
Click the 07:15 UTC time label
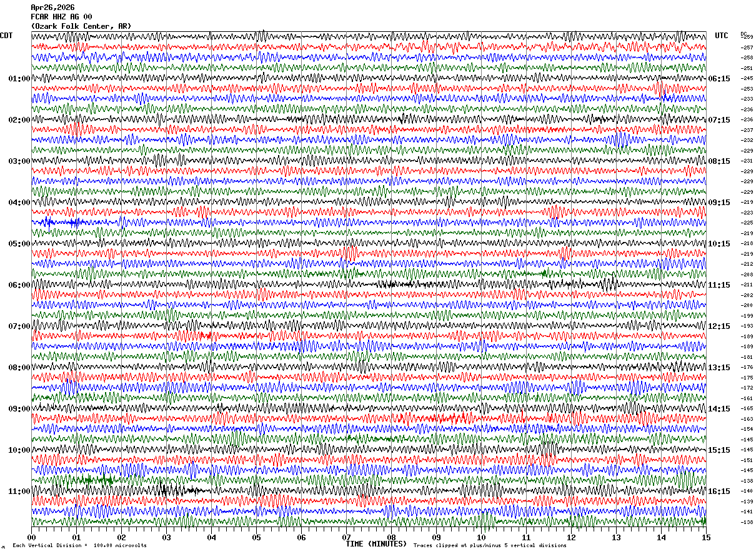click(719, 120)
